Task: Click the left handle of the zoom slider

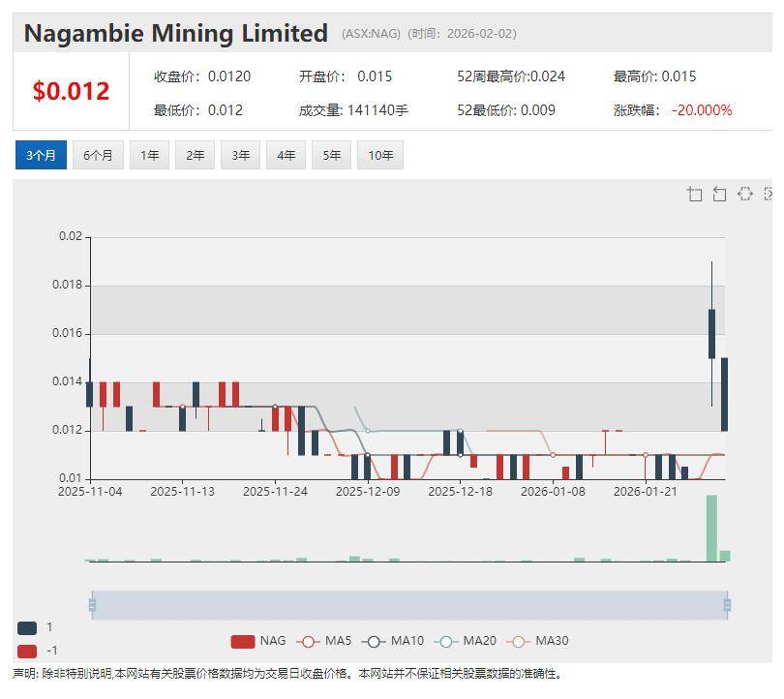Action: click(x=92, y=605)
